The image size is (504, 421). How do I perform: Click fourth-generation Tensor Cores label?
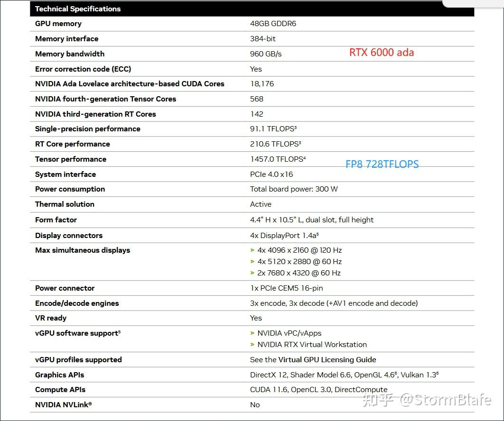pos(105,99)
